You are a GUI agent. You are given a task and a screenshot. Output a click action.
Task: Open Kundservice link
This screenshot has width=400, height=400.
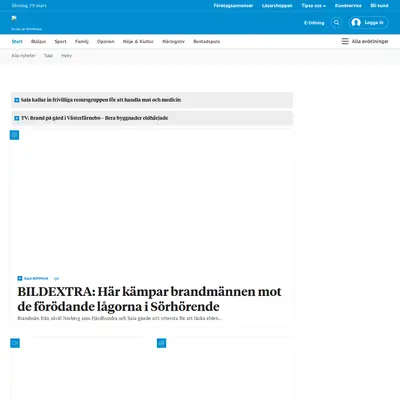348,6
